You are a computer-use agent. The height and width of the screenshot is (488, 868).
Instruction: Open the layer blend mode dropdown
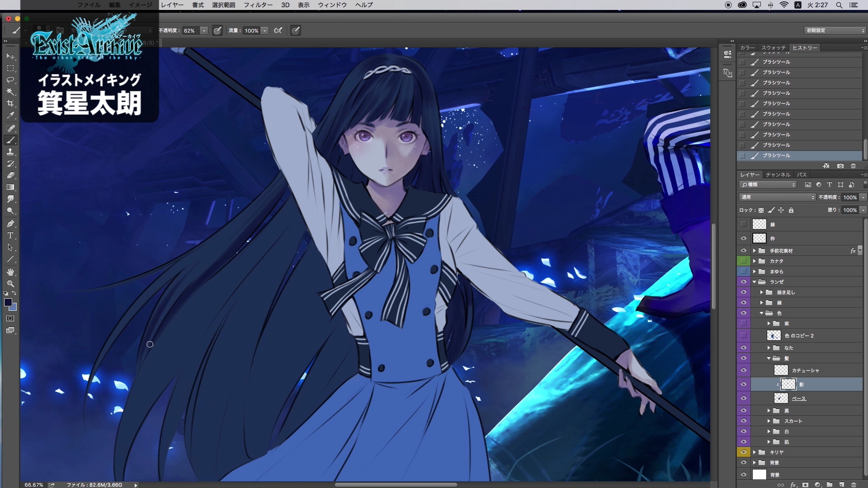coord(777,197)
